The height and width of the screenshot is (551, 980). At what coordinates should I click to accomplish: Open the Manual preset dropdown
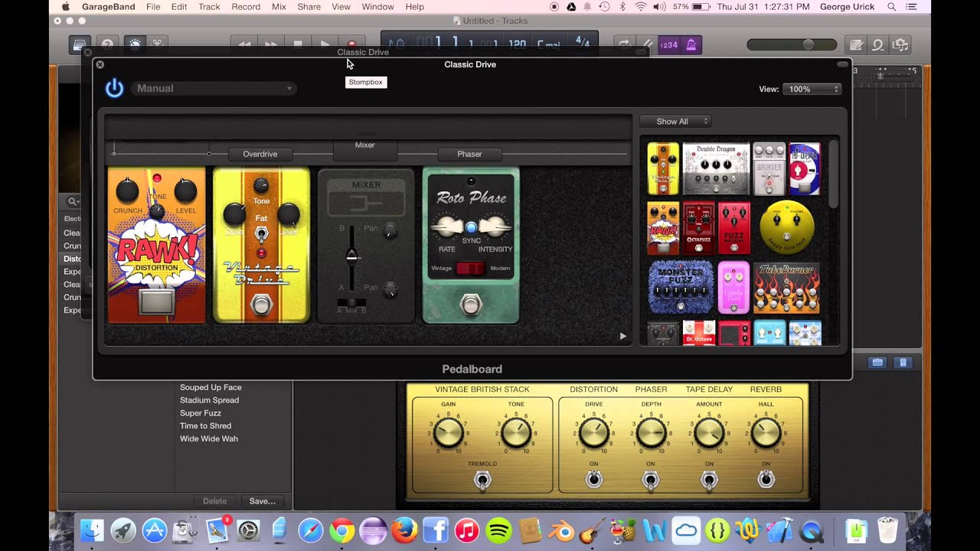pyautogui.click(x=214, y=88)
